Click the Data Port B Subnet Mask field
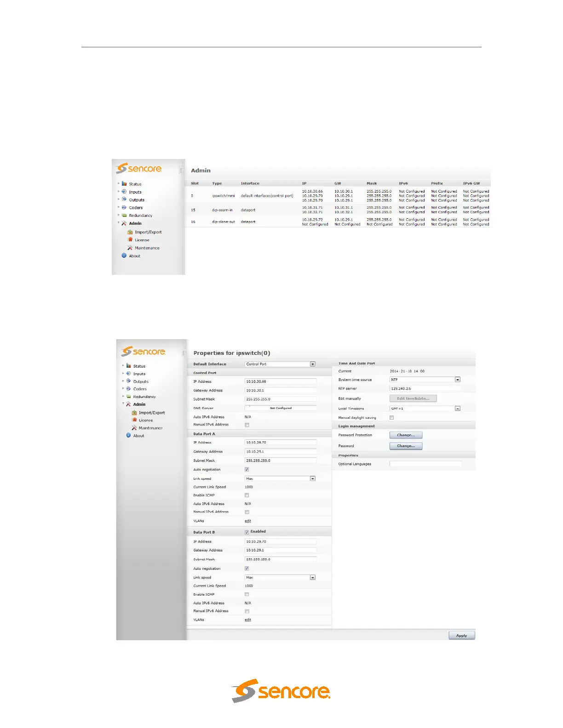The image size is (563, 728). [x=281, y=559]
